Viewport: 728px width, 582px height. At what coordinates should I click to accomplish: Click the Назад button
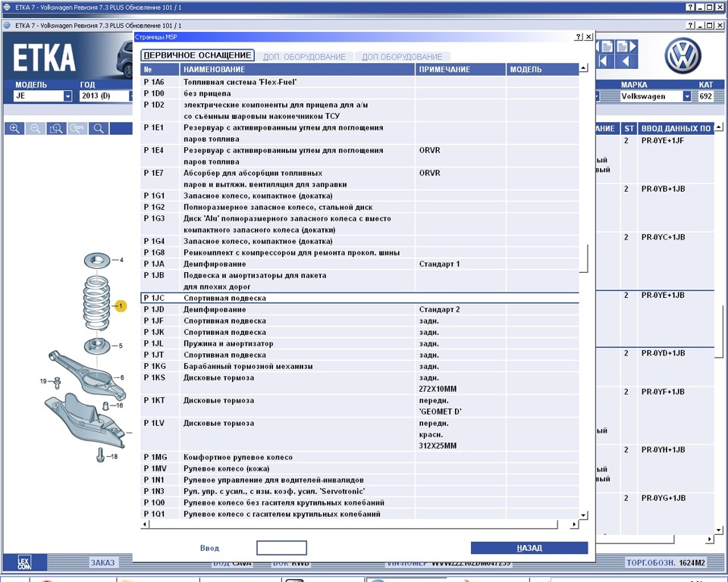coord(529,548)
